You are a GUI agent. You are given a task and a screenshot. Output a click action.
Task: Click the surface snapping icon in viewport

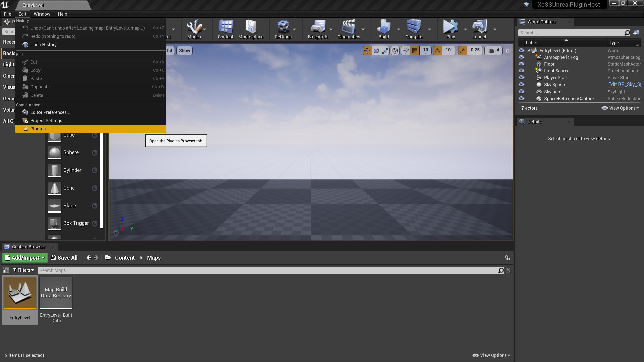pos(406,51)
